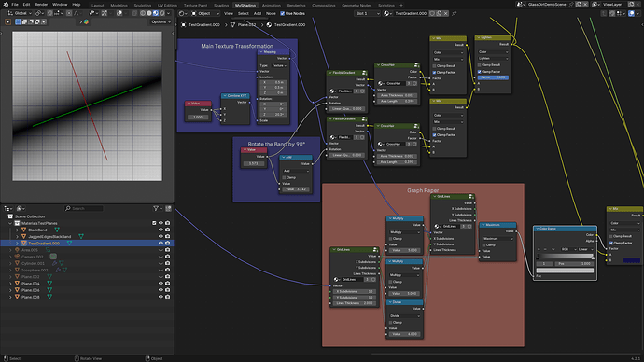Switch to the Sculpting workspace tab
The height and width of the screenshot is (362, 644).
tap(143, 6)
